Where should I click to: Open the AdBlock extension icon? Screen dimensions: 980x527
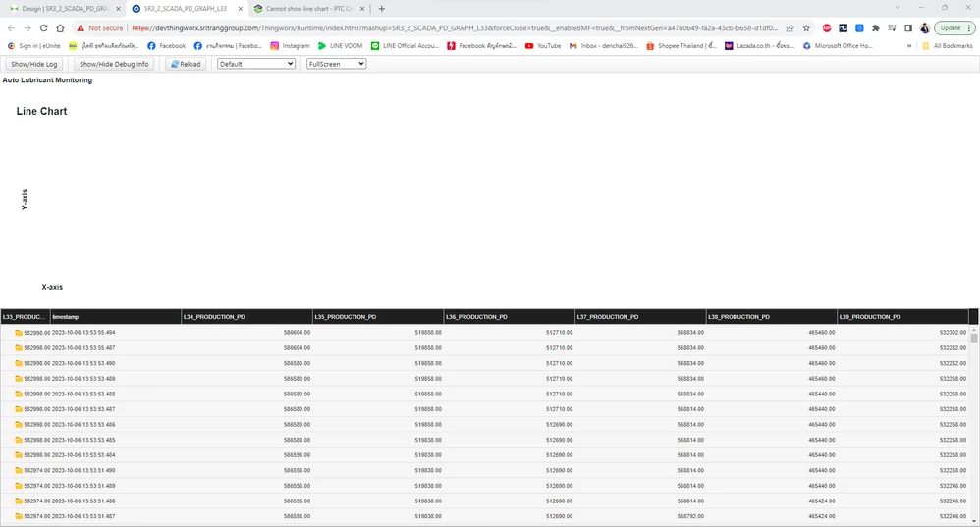[827, 28]
